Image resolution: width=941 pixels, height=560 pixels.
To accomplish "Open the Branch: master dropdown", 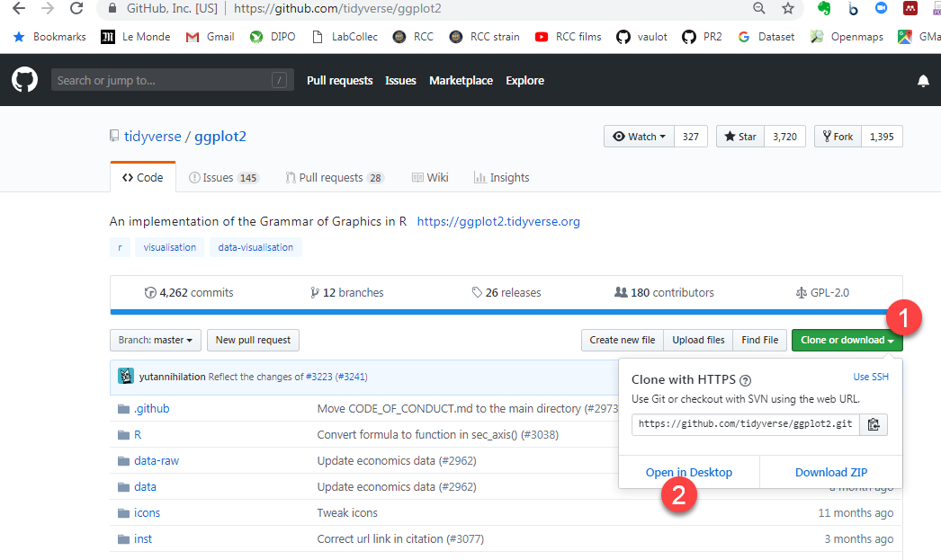I will click(x=156, y=340).
